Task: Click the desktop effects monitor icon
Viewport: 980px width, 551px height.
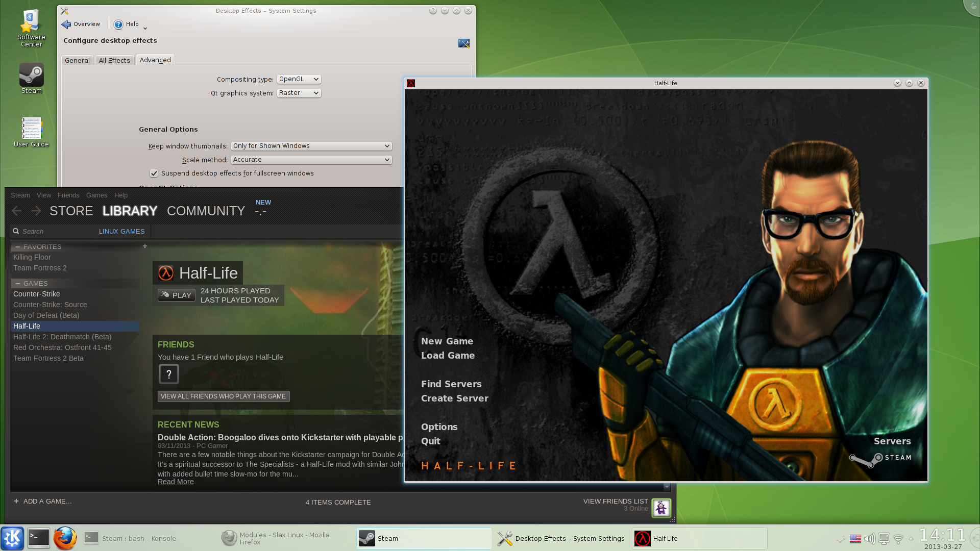Action: click(x=463, y=43)
